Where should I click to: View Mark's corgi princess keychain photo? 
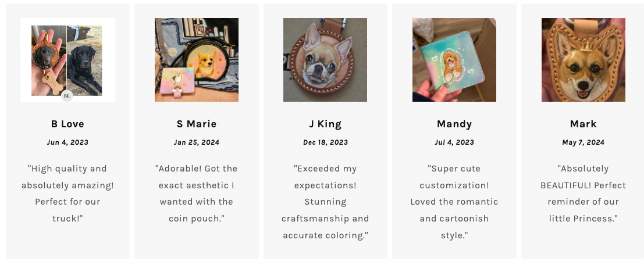[583, 60]
